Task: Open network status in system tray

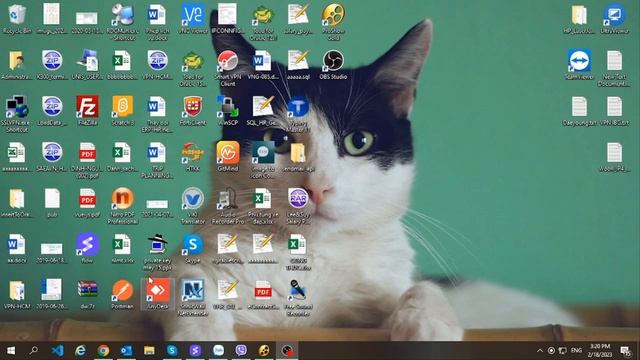Action: (x=562, y=350)
